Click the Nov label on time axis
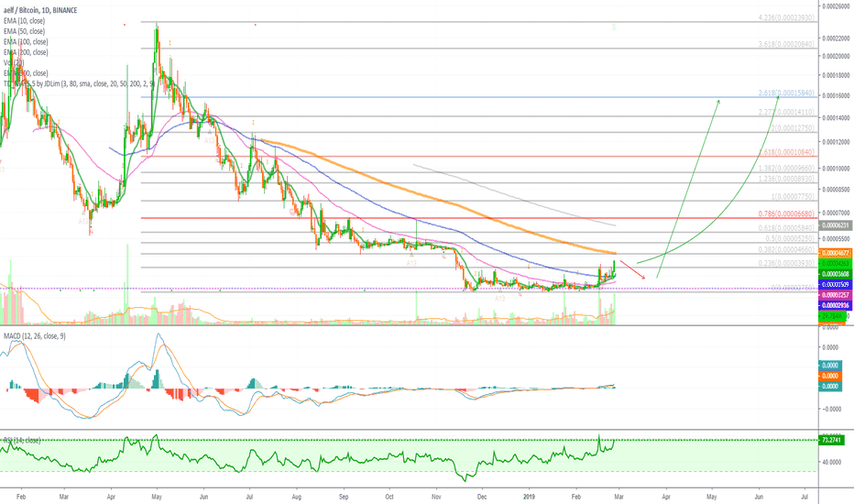This screenshot has width=854, height=504. [436, 497]
